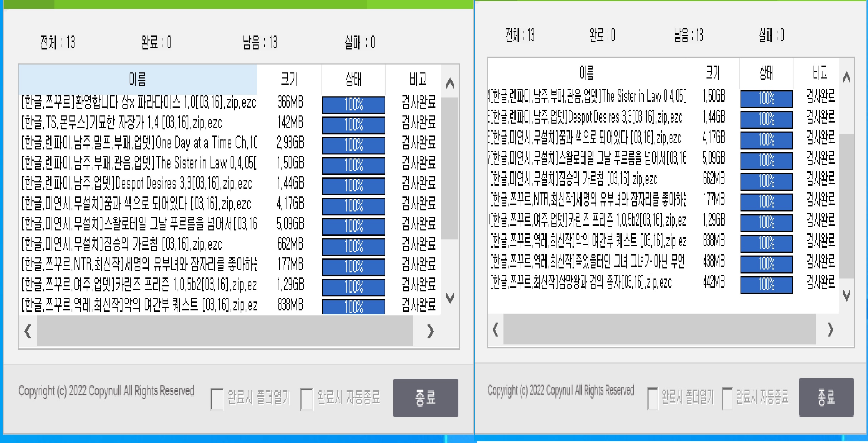Enable 완료시 자동종료 in left window
Screen dimensions: 868x443
coord(307,398)
